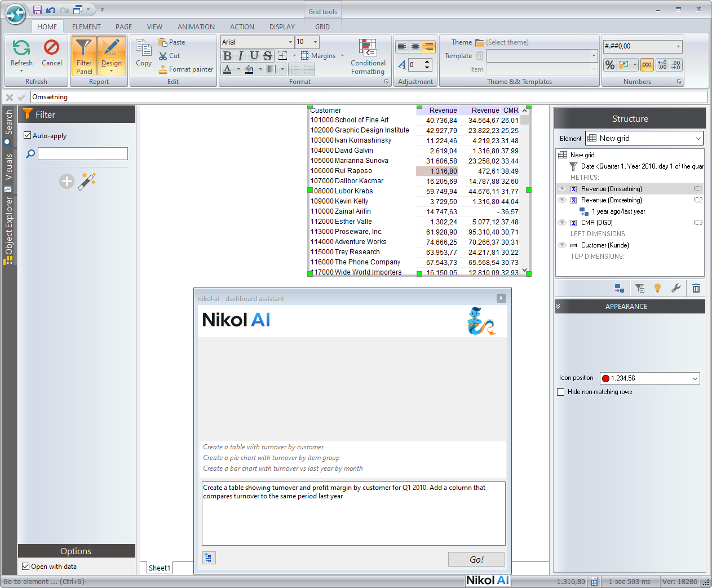The height and width of the screenshot is (588, 712).
Task: Align text right
Action: pyautogui.click(x=429, y=46)
